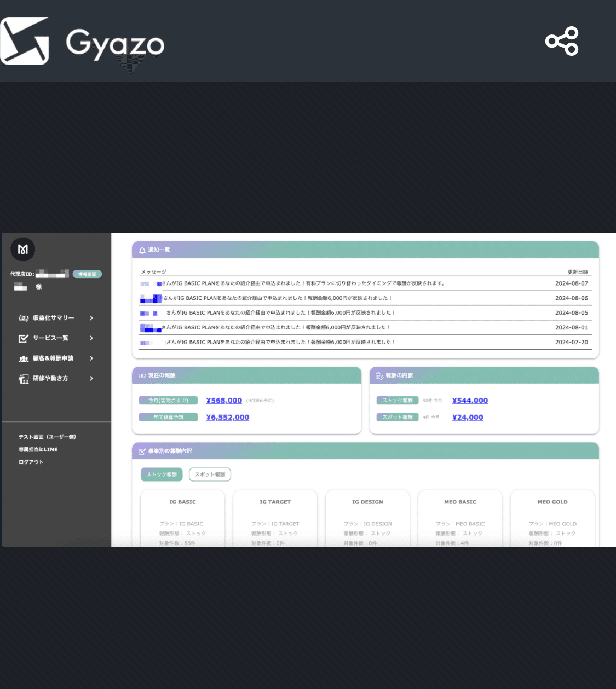
Task: Select notification dated 2024-07-20
Action: click(365, 342)
